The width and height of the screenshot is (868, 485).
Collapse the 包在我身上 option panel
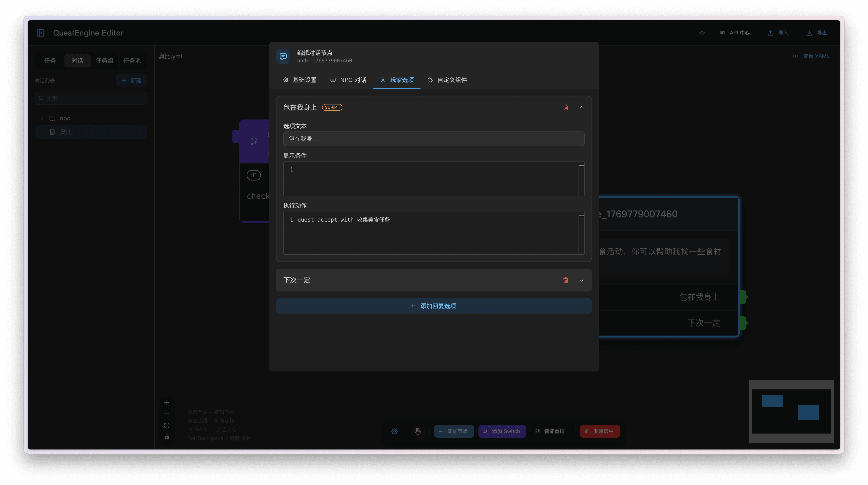tap(581, 107)
